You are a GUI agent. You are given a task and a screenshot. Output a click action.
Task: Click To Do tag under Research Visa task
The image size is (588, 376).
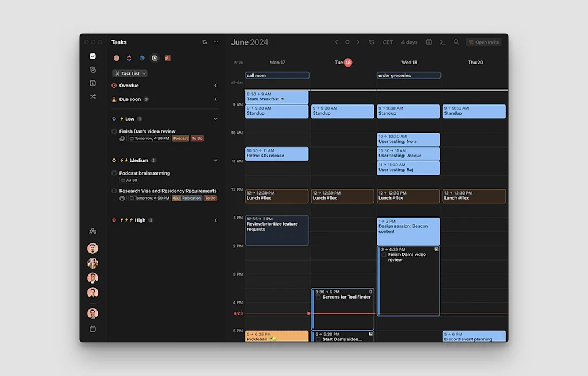(210, 198)
